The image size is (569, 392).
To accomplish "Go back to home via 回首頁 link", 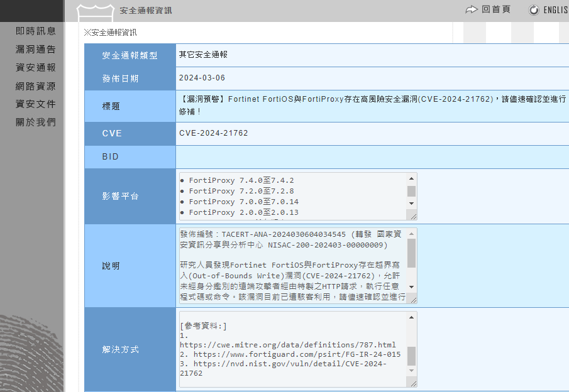I will pos(495,9).
